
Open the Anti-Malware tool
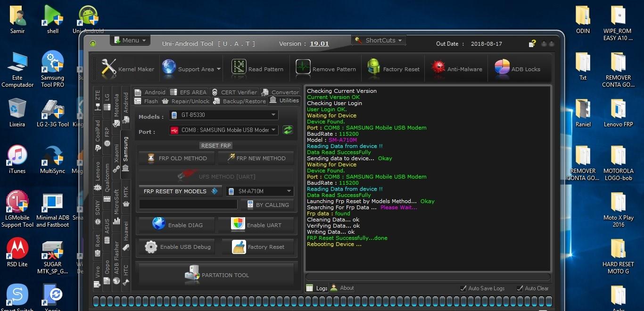tap(457, 69)
